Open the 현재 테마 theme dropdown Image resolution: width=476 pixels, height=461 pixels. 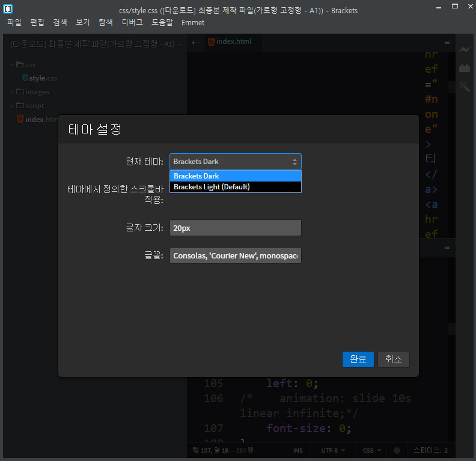235,162
